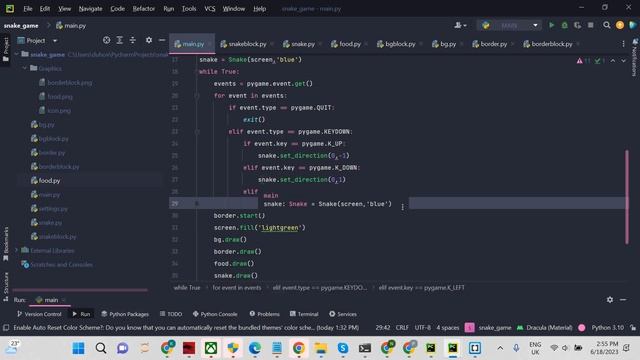Click the 'while True' breadcrumb
Image resolution: width=640 pixels, height=360 pixels.
pos(187,288)
